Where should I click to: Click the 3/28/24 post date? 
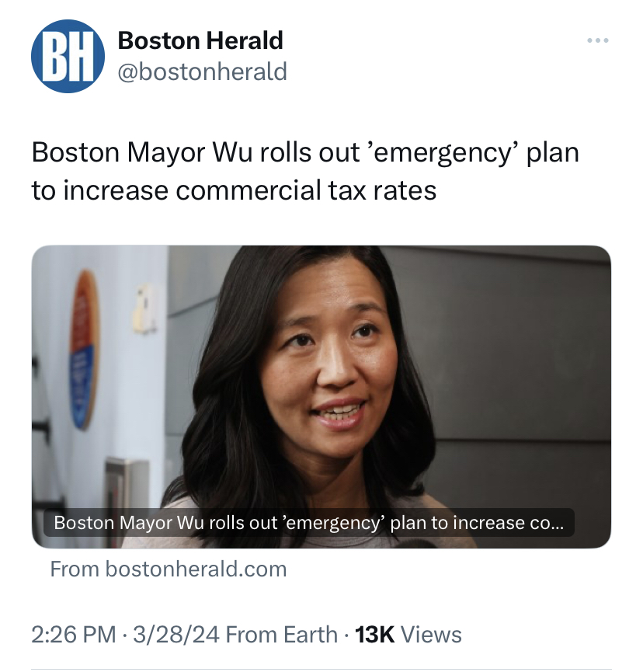pos(176,635)
